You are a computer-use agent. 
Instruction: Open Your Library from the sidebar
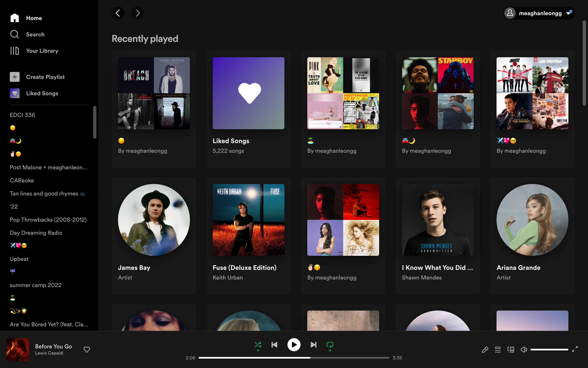tap(34, 51)
